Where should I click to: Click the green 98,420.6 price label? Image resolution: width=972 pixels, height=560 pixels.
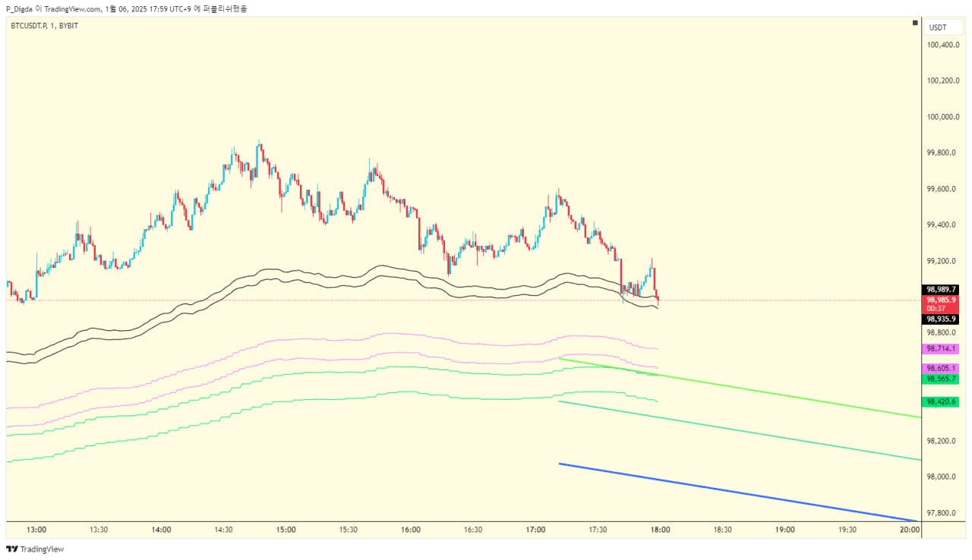click(941, 401)
